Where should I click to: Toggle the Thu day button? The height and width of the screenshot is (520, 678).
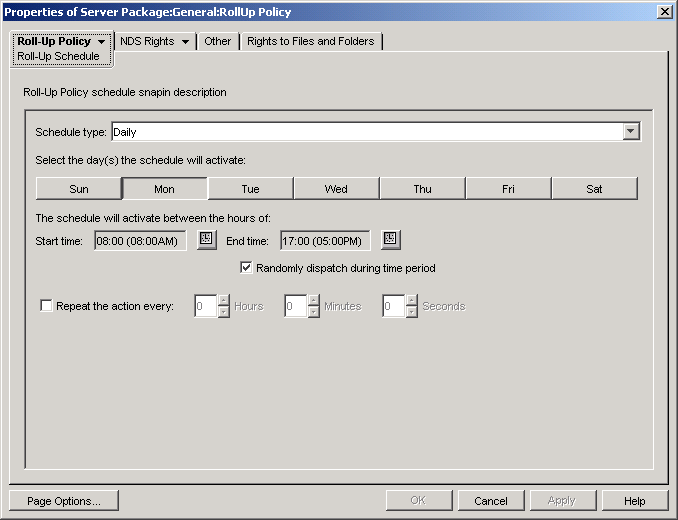[422, 188]
